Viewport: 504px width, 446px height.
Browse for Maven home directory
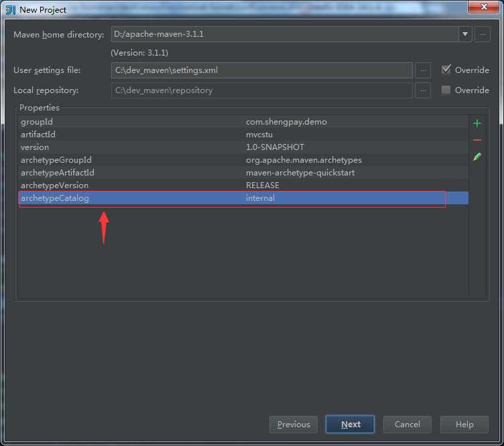(x=483, y=34)
